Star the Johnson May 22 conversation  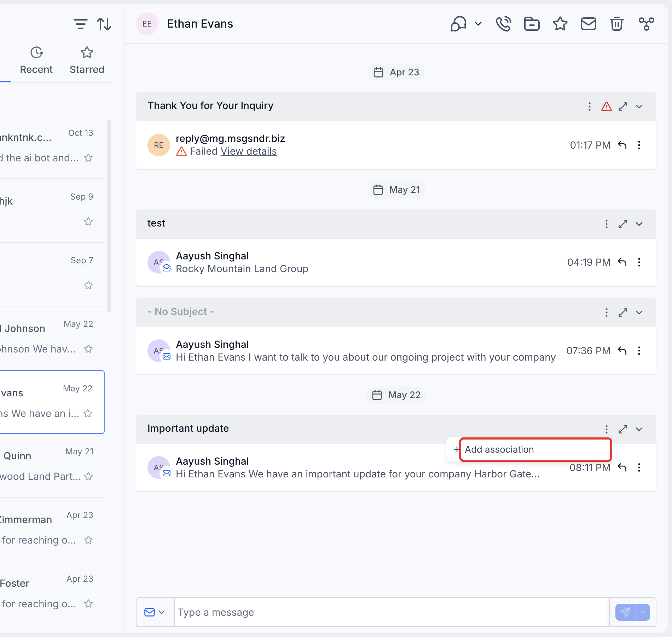coord(88,349)
